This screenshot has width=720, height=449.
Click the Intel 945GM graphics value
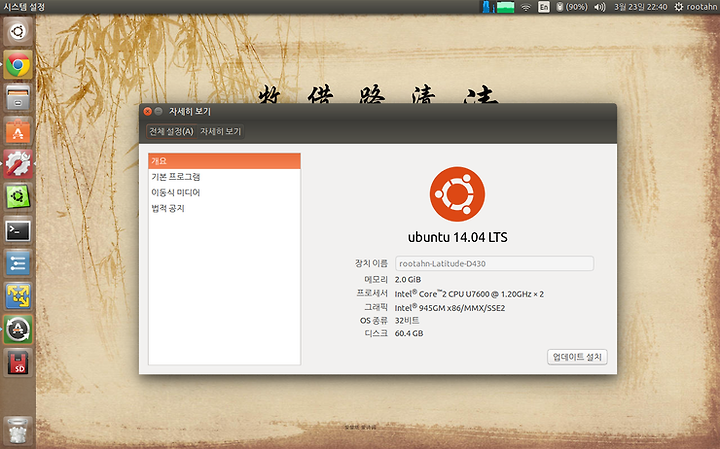[x=450, y=308]
